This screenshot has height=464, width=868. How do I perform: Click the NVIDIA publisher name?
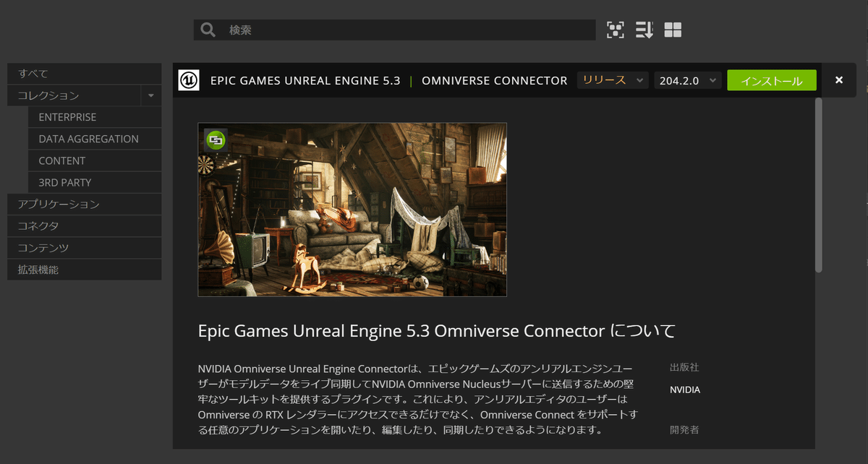click(686, 390)
